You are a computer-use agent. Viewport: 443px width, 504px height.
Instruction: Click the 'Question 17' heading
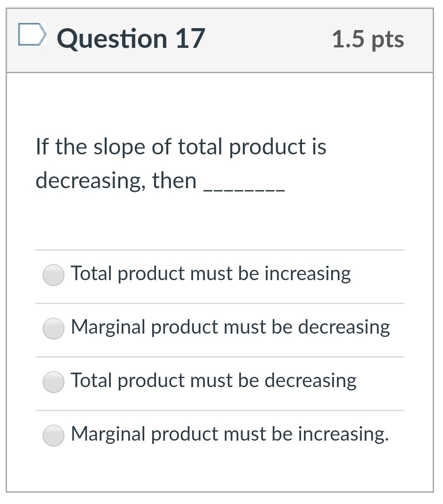(132, 38)
